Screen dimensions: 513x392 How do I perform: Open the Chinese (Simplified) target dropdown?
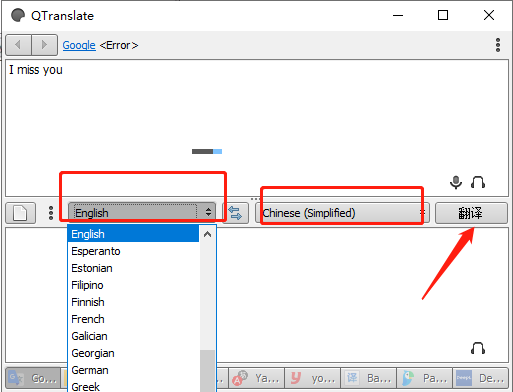pyautogui.click(x=342, y=213)
